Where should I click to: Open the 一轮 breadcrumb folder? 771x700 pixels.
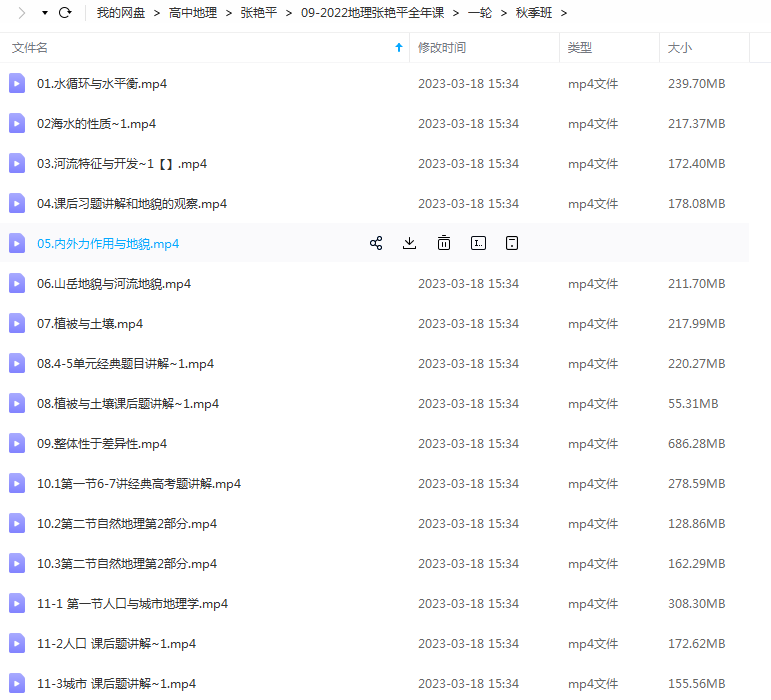pyautogui.click(x=479, y=13)
